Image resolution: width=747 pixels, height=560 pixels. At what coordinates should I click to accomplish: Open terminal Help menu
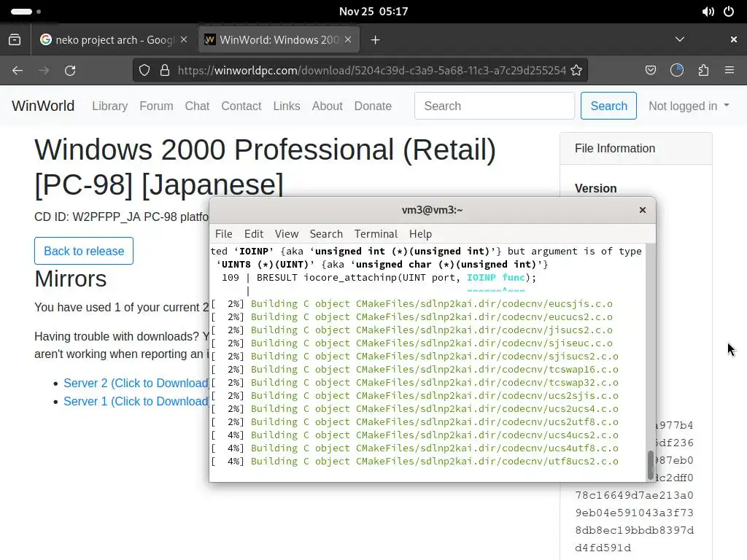pyautogui.click(x=420, y=234)
